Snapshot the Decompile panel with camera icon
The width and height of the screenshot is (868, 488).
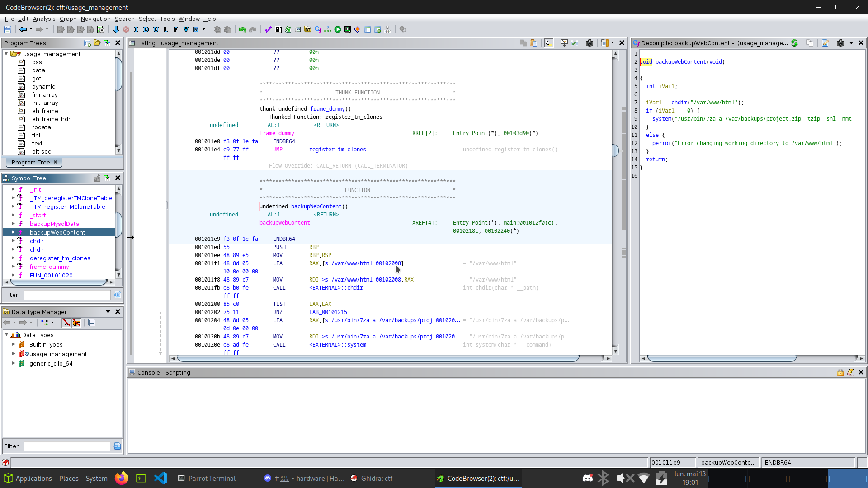point(840,43)
